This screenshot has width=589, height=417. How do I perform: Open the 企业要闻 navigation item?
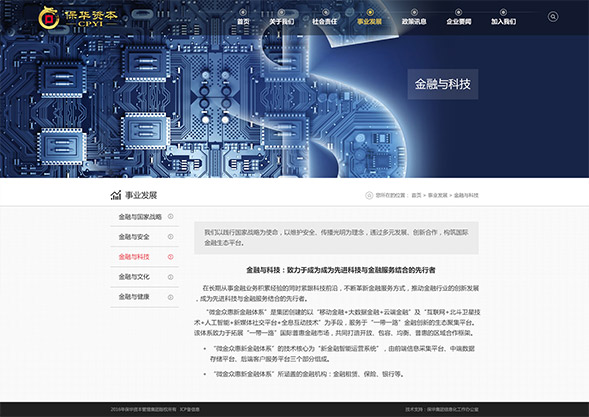459,22
